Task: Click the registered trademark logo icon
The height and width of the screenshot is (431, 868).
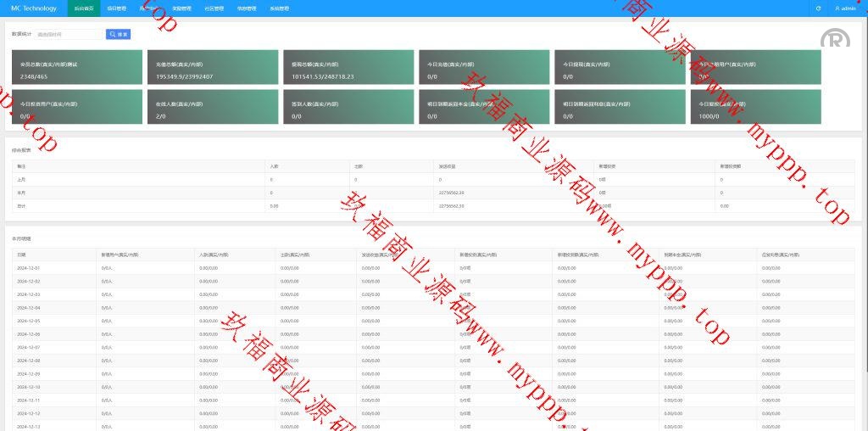Action: pyautogui.click(x=834, y=40)
